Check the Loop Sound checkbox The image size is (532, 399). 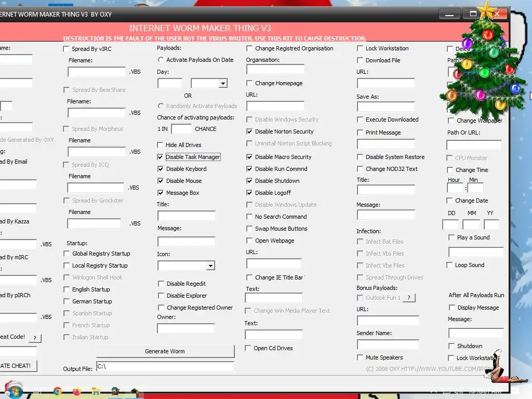pos(449,265)
